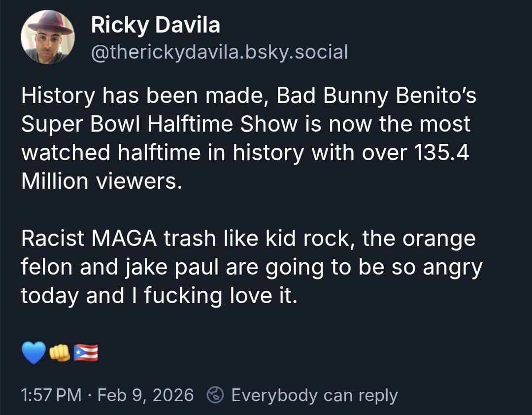Open the @therickydavila.bsky.social handle
Image resolution: width=532 pixels, height=415 pixels.
(x=219, y=51)
